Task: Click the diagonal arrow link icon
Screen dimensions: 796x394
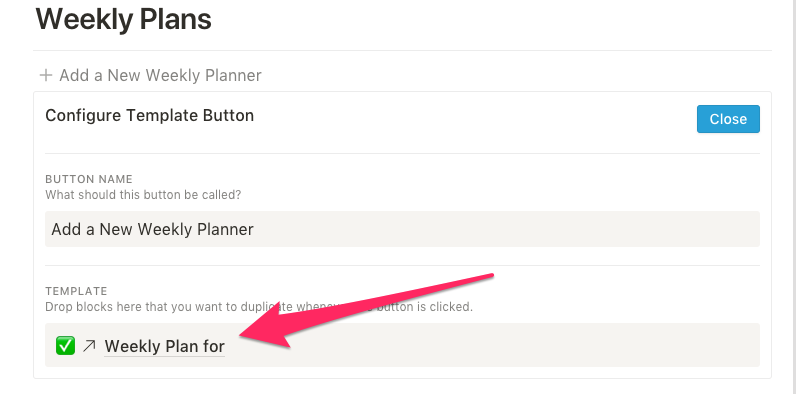Action: 89,346
